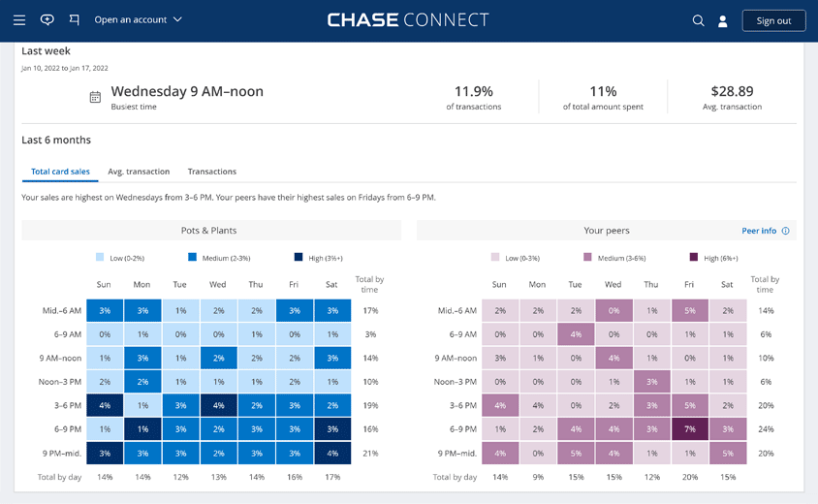Click Pots & Plants Saturday 9 PM–mid. cell
The width and height of the screenshot is (818, 504).
(x=332, y=453)
